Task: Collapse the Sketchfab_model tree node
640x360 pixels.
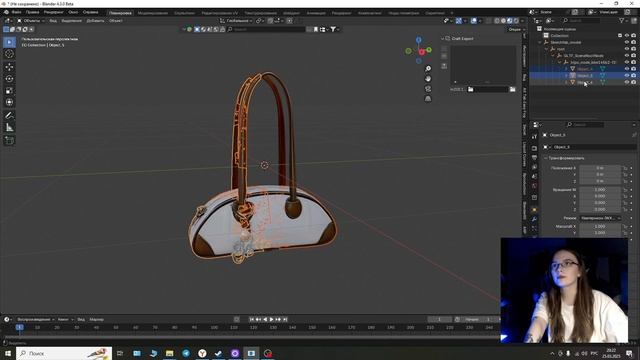Action: [x=540, y=42]
